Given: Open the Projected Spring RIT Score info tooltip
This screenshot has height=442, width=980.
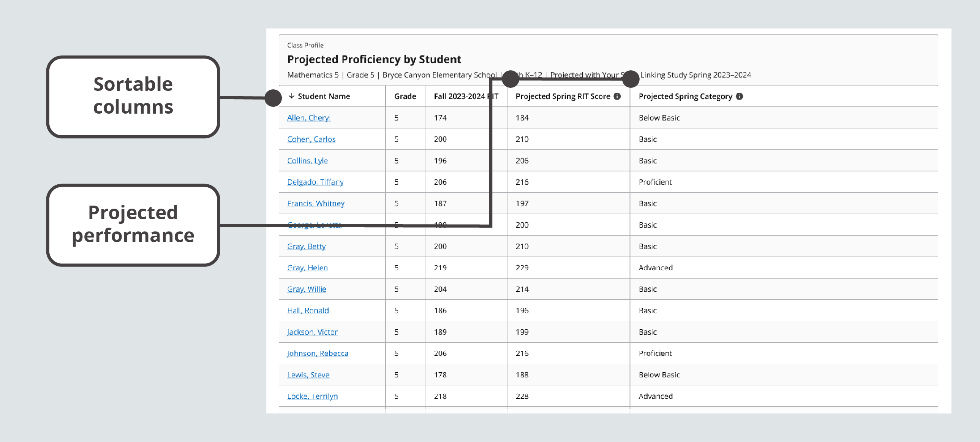Looking at the screenshot, I should coord(618,96).
